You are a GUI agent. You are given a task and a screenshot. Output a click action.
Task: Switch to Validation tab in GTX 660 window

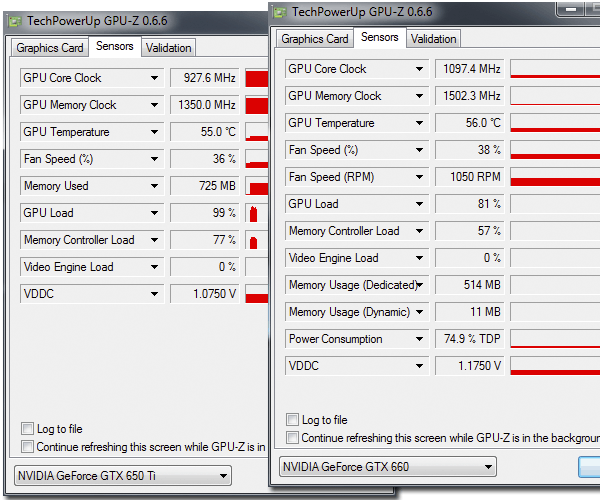(x=433, y=39)
